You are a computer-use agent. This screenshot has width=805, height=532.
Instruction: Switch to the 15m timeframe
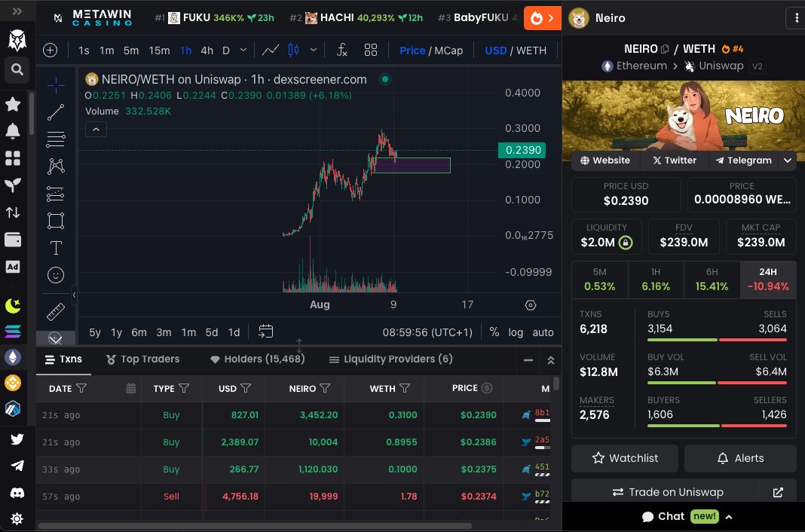159,50
